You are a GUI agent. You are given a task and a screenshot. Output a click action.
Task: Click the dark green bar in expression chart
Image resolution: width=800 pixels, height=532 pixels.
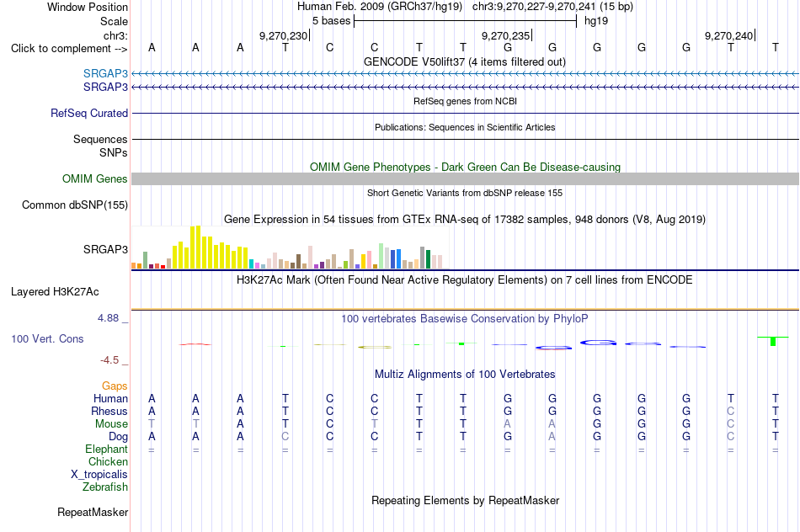pos(428,259)
